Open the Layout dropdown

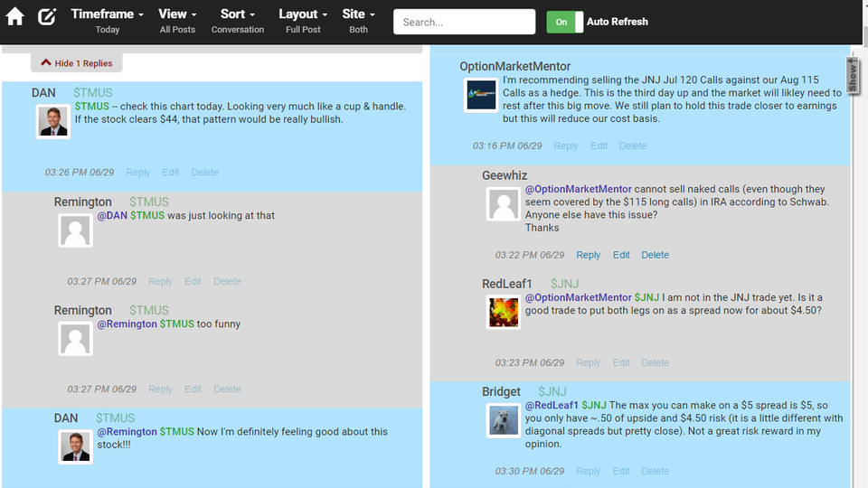coord(303,21)
